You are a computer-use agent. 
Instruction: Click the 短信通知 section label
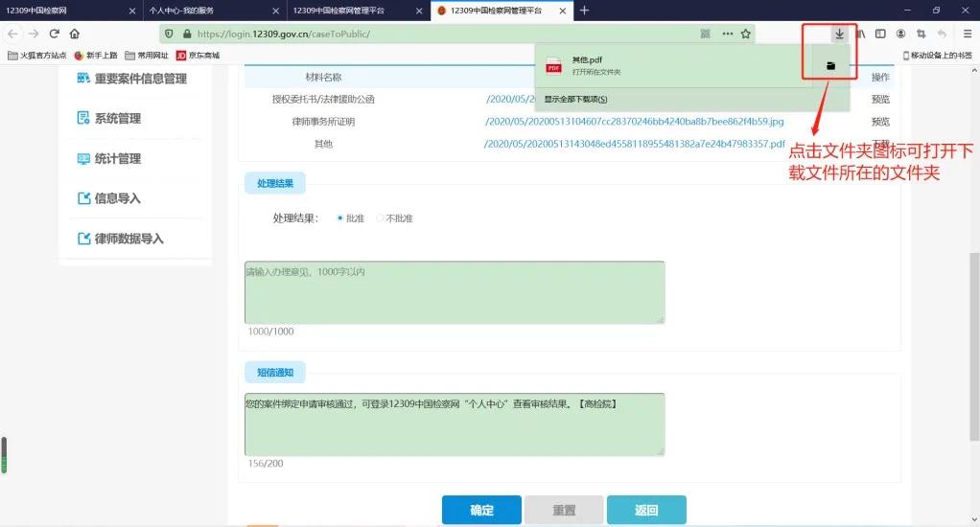click(x=275, y=372)
